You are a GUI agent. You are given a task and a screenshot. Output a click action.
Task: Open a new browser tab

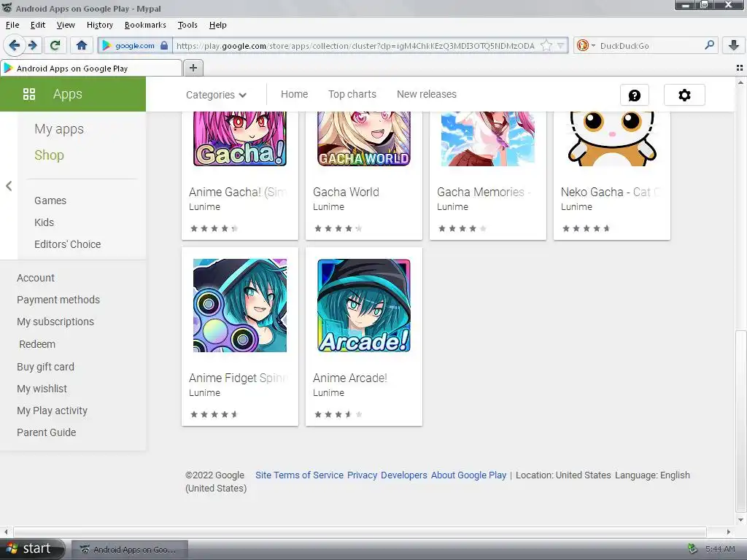[x=193, y=68]
